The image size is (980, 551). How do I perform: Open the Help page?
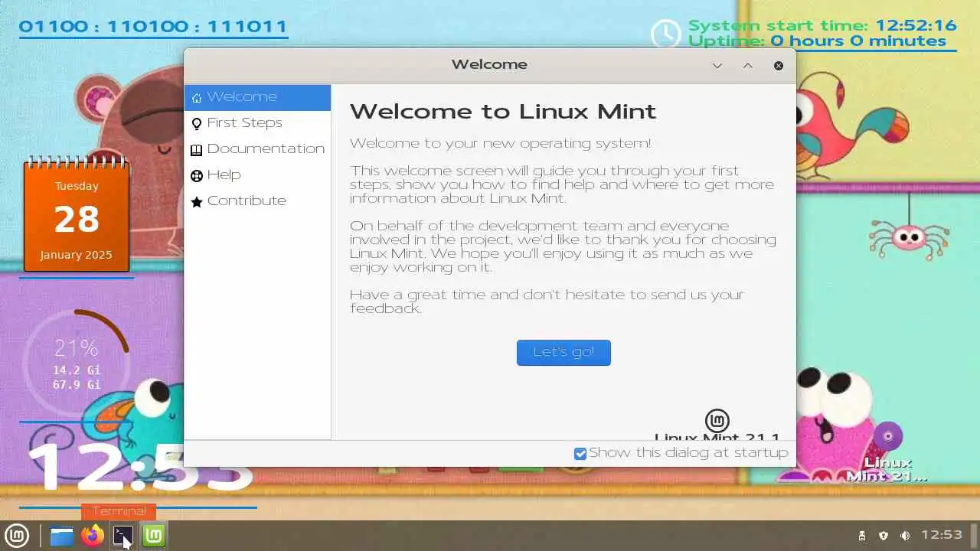[257, 175]
